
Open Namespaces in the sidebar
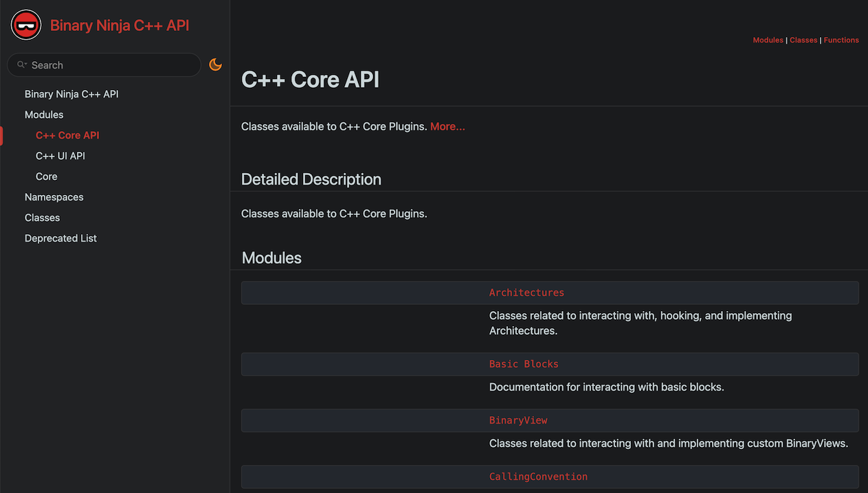(54, 197)
